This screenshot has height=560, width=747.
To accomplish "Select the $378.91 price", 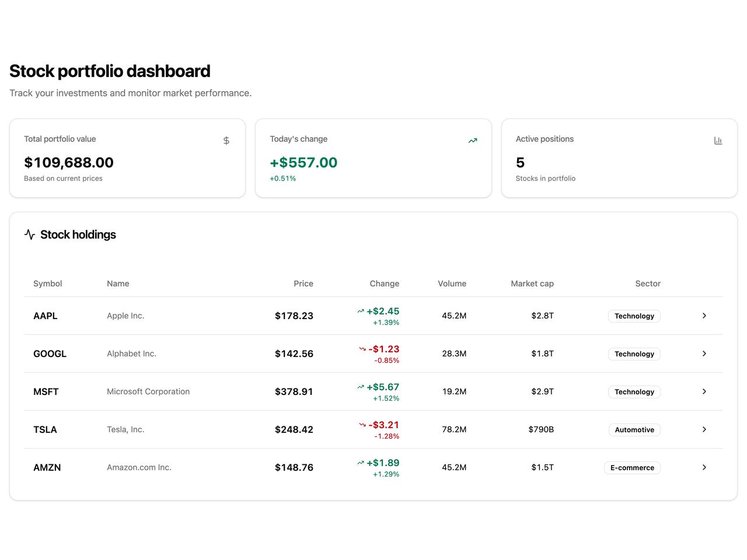I will [294, 391].
